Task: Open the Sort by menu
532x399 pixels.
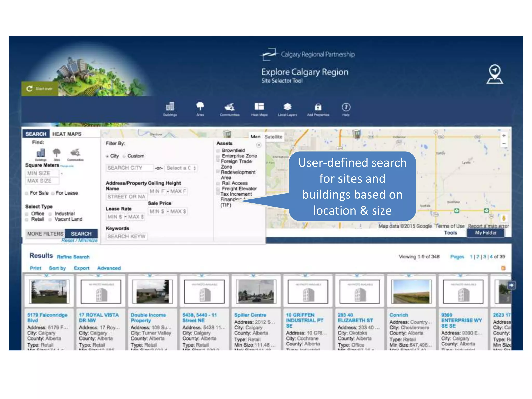Action: click(x=57, y=268)
